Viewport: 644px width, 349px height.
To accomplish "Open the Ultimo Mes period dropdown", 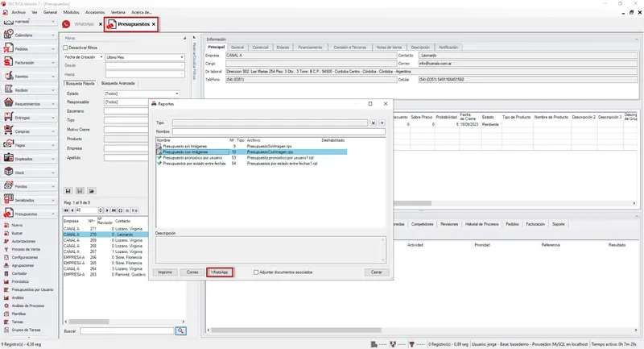I will pos(145,57).
